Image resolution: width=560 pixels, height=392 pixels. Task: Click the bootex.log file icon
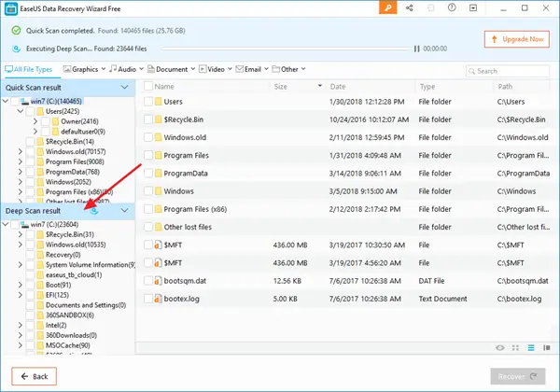pos(159,299)
